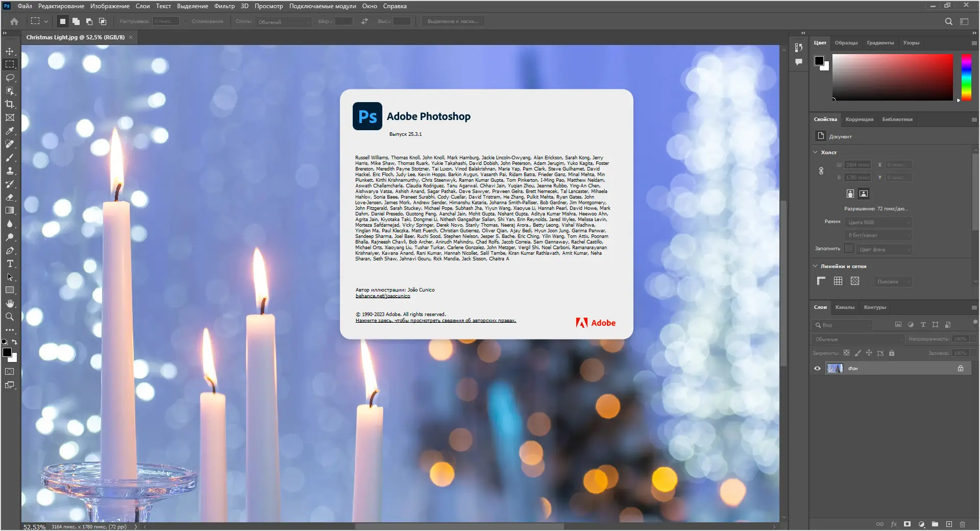Image resolution: width=980 pixels, height=531 pixels.
Task: Unlock the Фон layer padlock
Action: pos(960,368)
